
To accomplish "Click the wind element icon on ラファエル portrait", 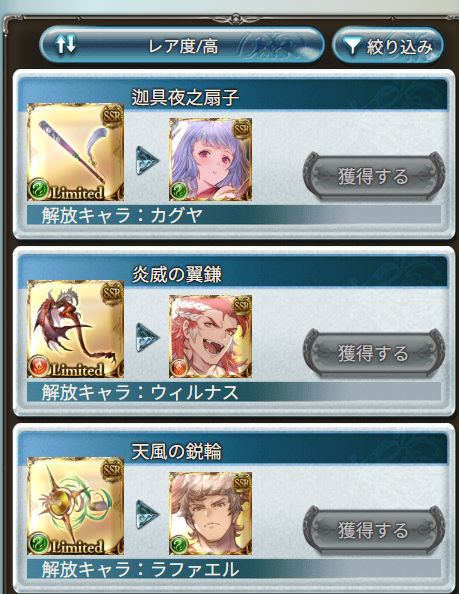I will pyautogui.click(x=179, y=545).
